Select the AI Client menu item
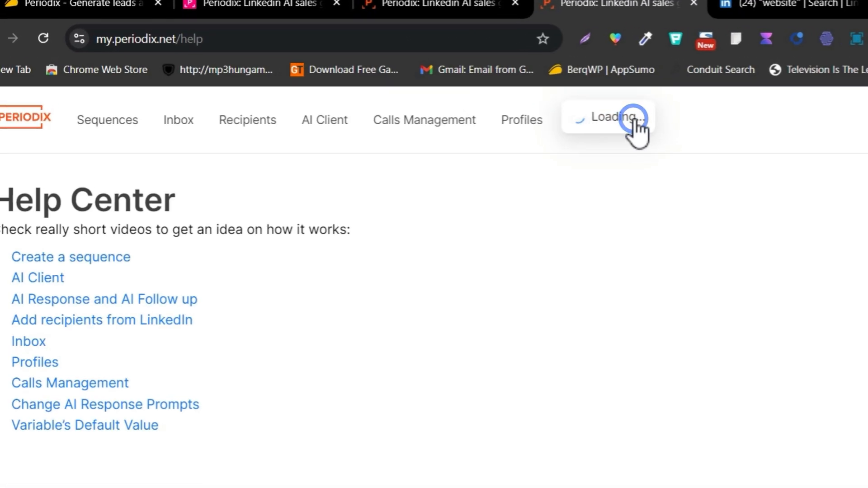 325,119
